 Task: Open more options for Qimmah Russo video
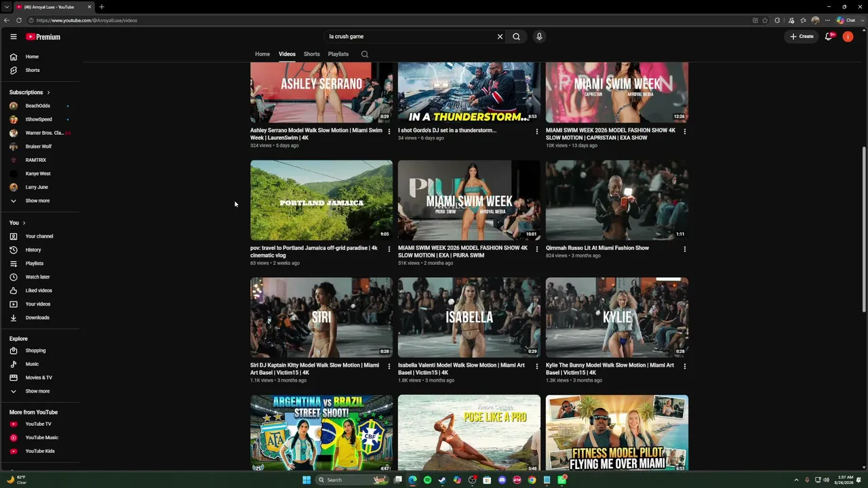click(685, 249)
